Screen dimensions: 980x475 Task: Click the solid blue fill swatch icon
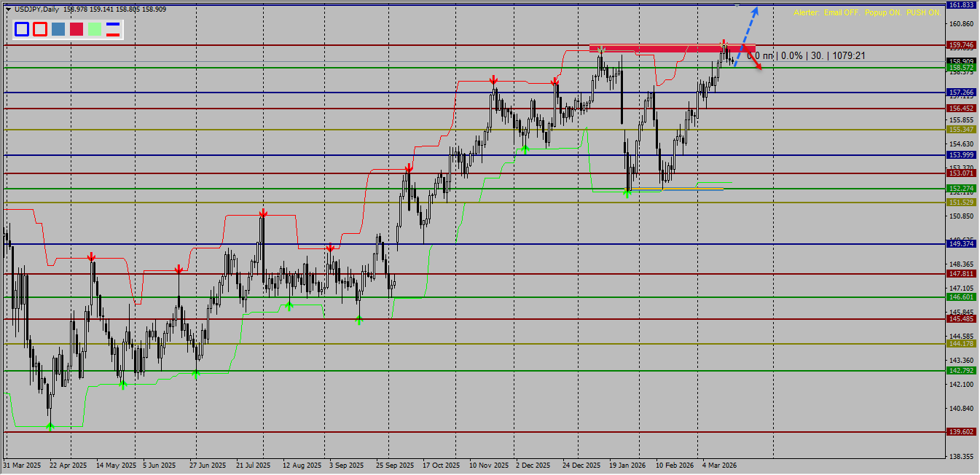point(58,29)
